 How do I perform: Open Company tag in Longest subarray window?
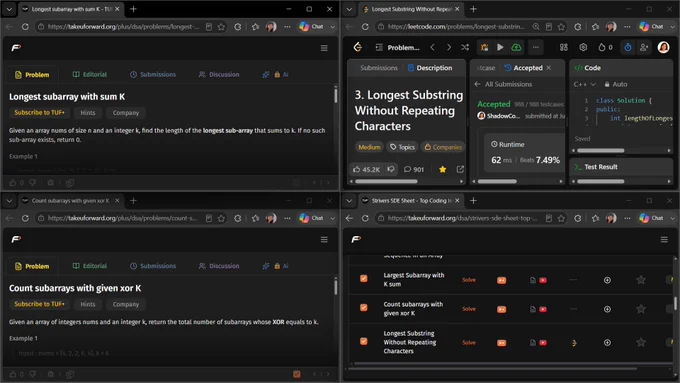126,113
